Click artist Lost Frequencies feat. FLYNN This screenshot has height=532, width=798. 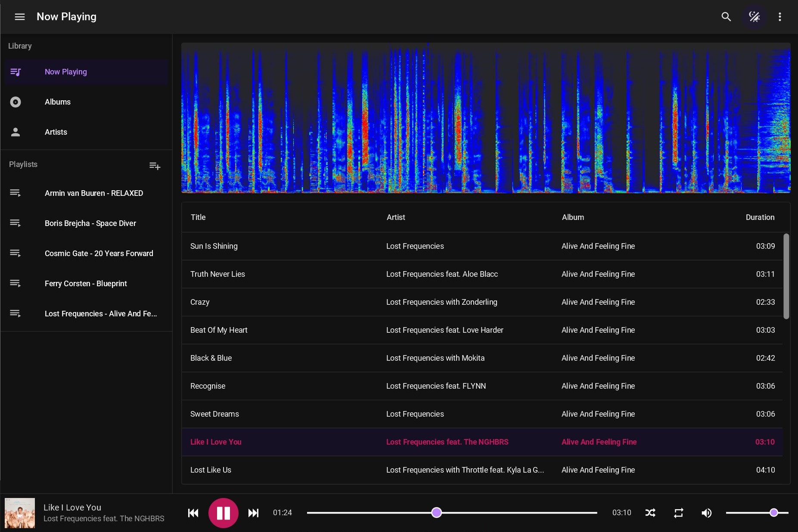coord(436,386)
